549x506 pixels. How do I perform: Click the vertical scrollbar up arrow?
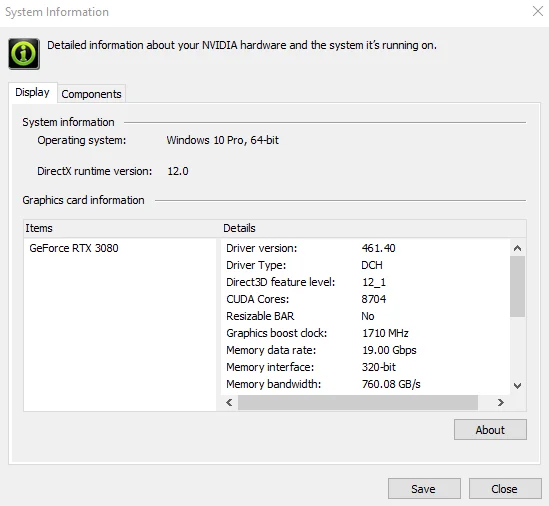click(517, 248)
